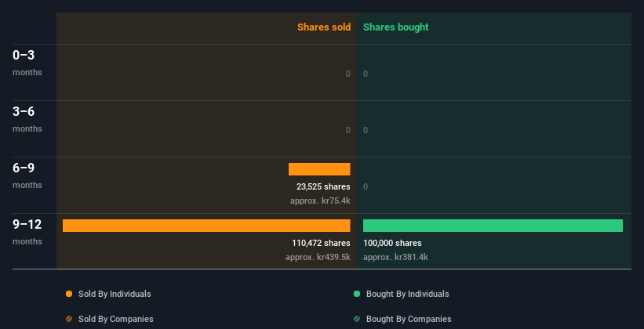Click the approx. kr439.5k value

(318, 257)
